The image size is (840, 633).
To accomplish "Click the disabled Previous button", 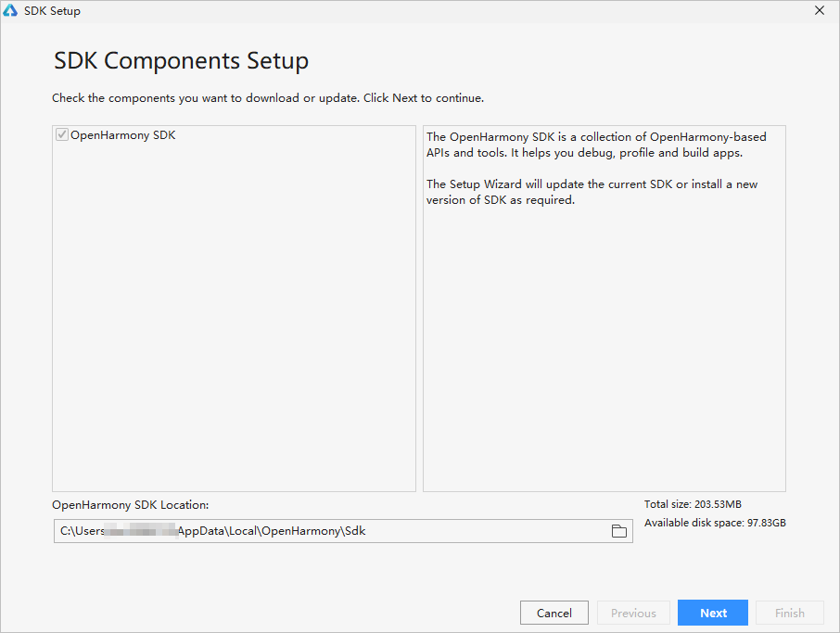I will coord(633,613).
